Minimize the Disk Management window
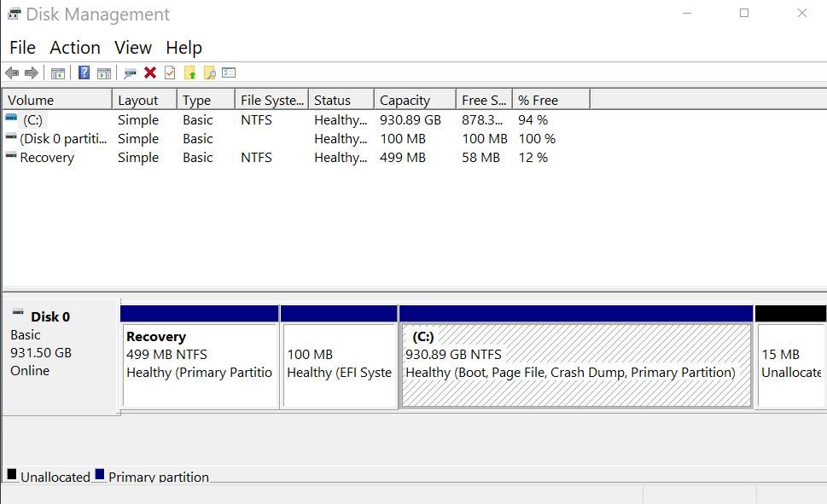827x504 pixels. pos(687,13)
